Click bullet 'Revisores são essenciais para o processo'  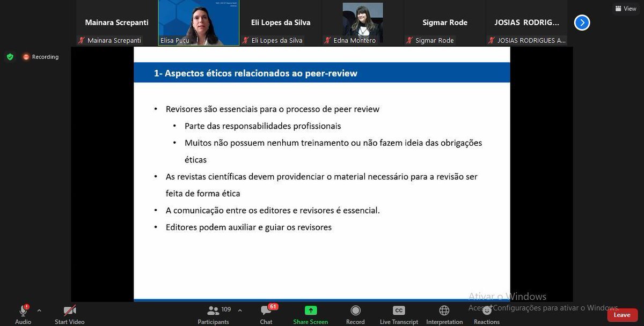pyautogui.click(x=273, y=109)
